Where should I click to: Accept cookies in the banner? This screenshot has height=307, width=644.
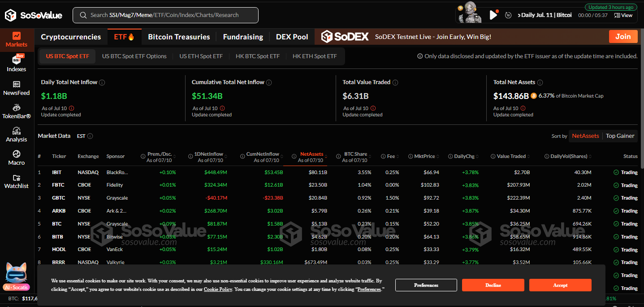point(560,285)
